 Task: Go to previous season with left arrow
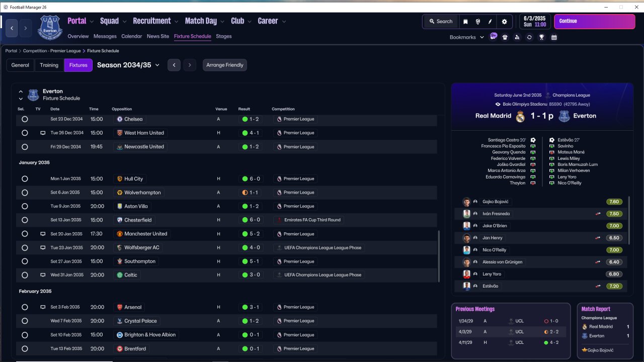tap(174, 65)
